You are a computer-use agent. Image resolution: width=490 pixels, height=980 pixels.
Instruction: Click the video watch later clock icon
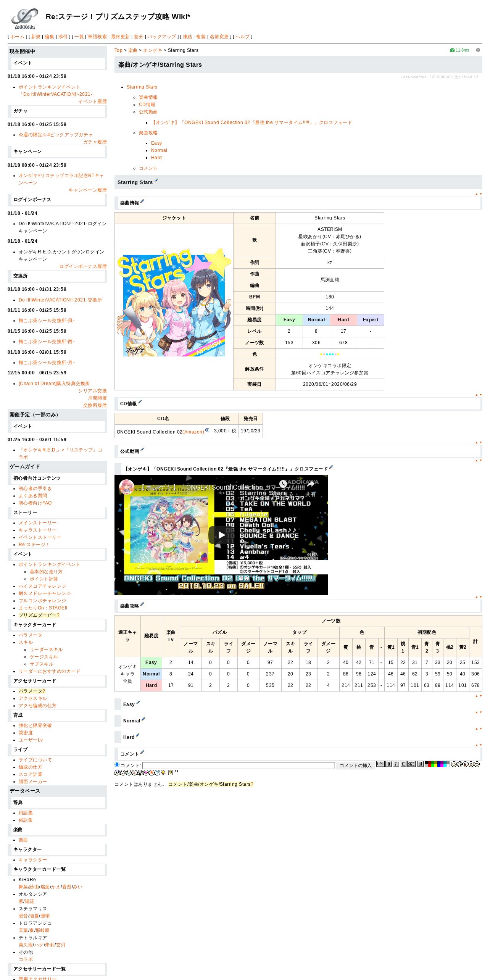[x=283, y=484]
